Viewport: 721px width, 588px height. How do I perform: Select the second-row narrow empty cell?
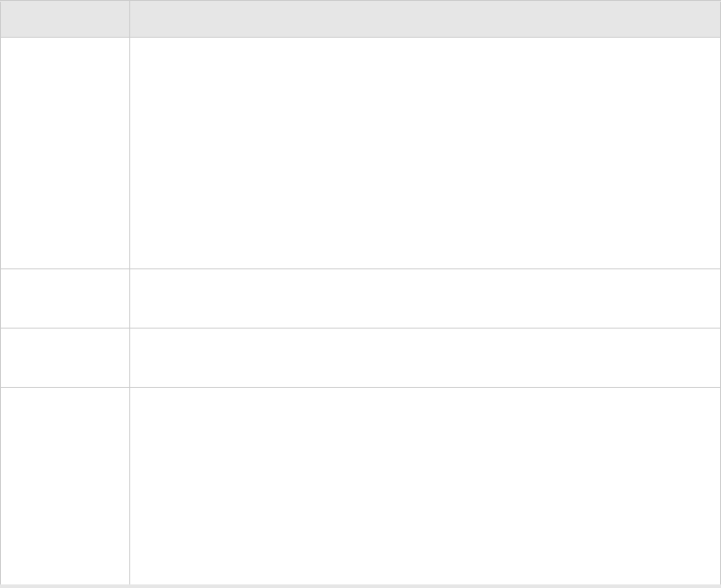pyautogui.click(x=65, y=298)
